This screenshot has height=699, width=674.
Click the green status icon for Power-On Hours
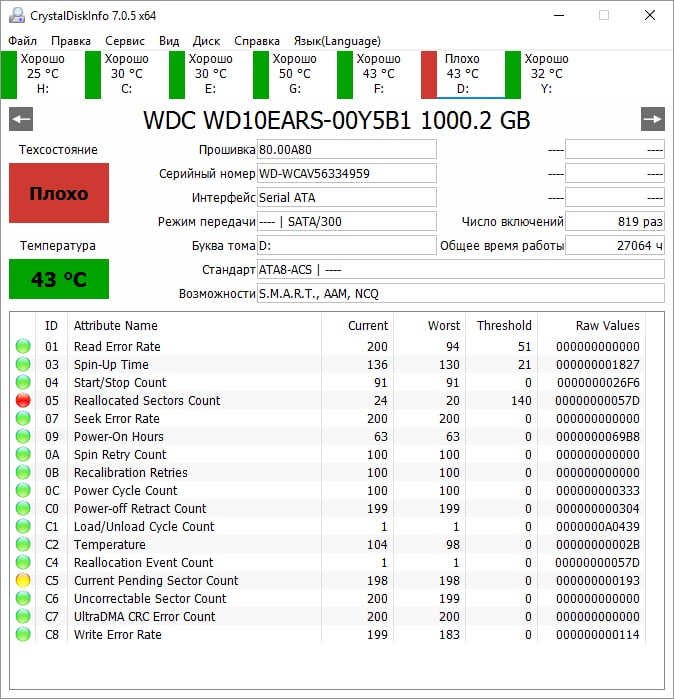[23, 436]
